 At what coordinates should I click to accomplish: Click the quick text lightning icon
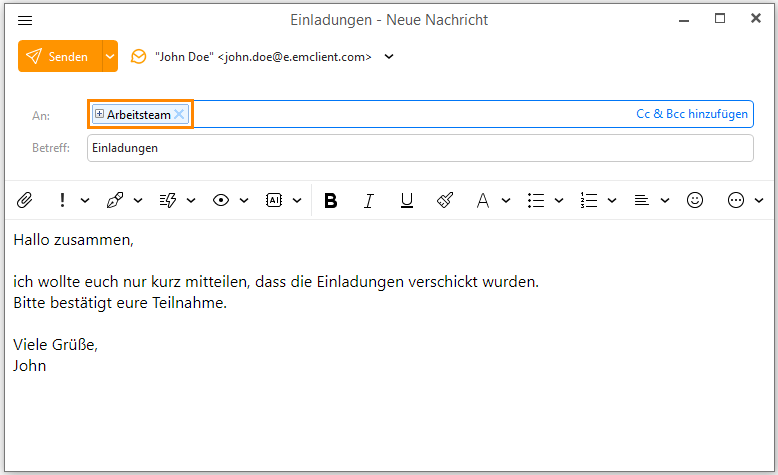(167, 200)
